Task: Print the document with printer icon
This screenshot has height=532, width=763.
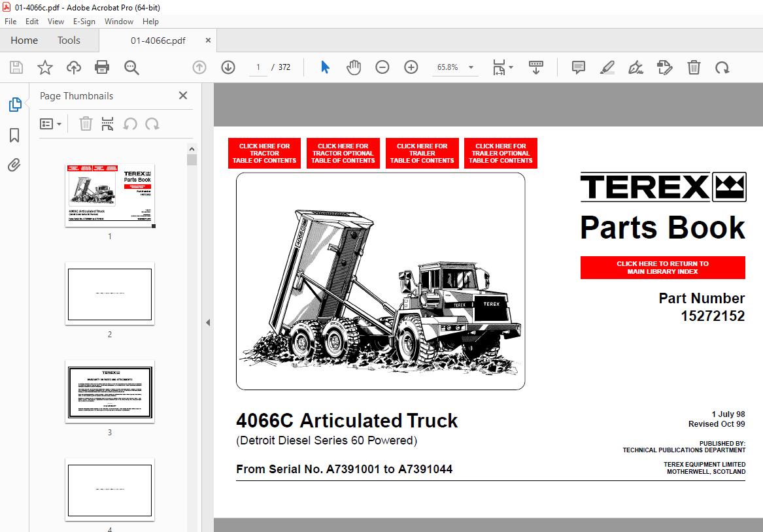Action: (x=102, y=67)
